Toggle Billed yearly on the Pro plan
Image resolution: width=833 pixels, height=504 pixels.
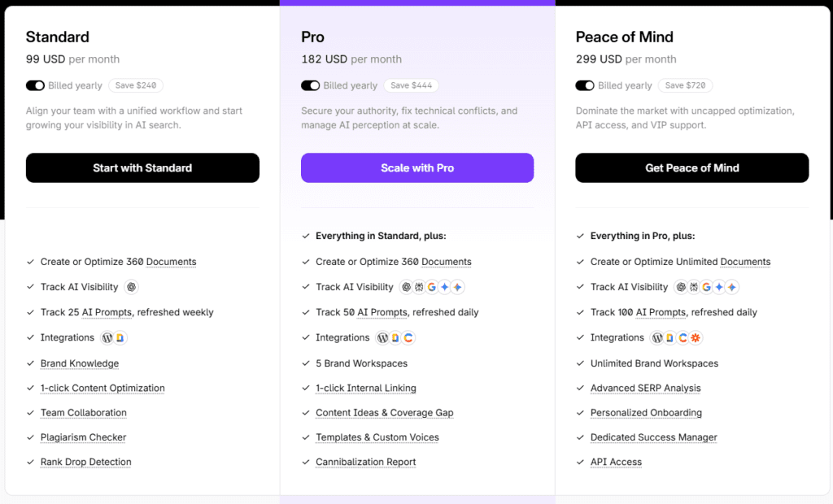(x=310, y=85)
